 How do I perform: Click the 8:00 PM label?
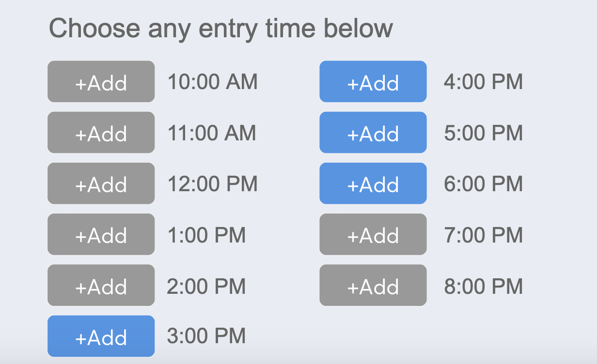click(x=483, y=286)
